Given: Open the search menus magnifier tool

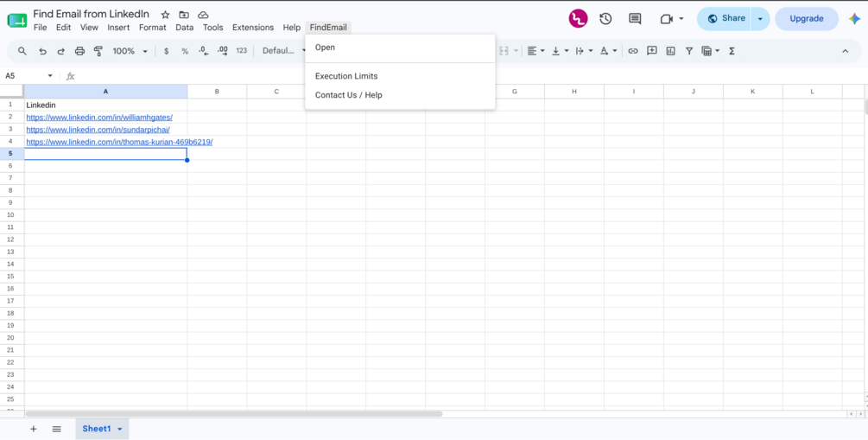Looking at the screenshot, I should 22,51.
